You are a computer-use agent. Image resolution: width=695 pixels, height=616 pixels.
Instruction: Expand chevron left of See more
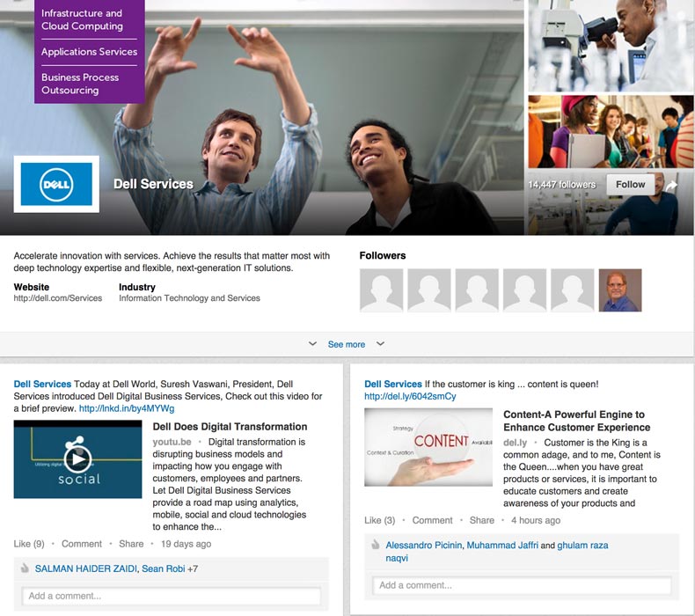[x=312, y=344]
